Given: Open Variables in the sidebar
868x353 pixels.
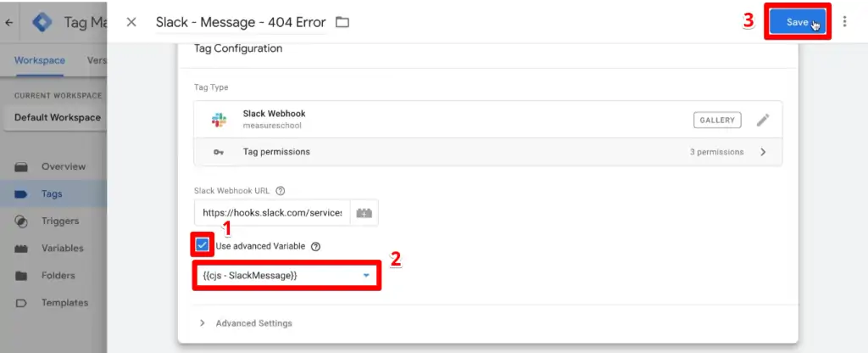Looking at the screenshot, I should 62,249.
